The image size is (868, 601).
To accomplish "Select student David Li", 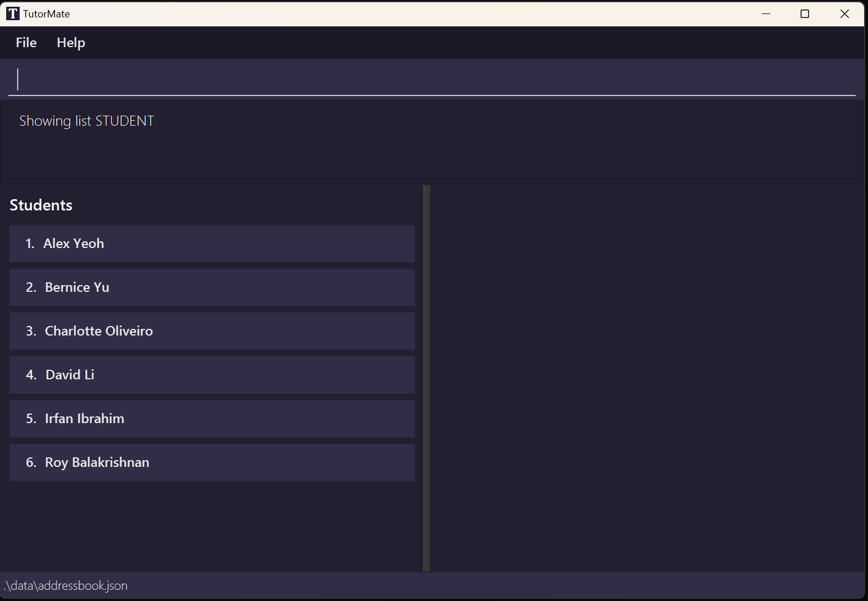I will (212, 375).
